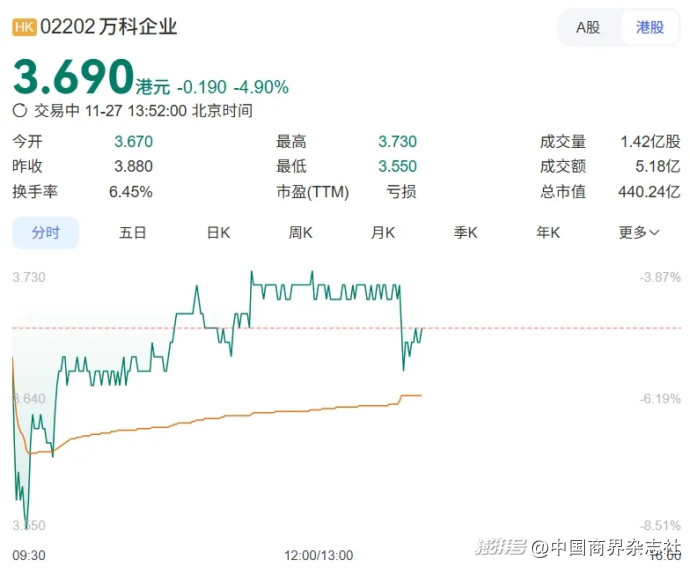Select the 港股 market toggle
The width and height of the screenshot is (690, 568).
(x=649, y=27)
